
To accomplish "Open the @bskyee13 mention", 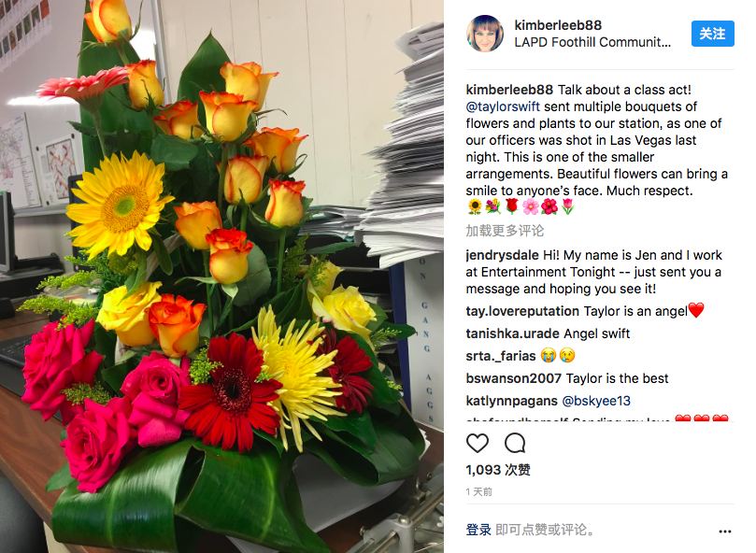I will (x=596, y=401).
